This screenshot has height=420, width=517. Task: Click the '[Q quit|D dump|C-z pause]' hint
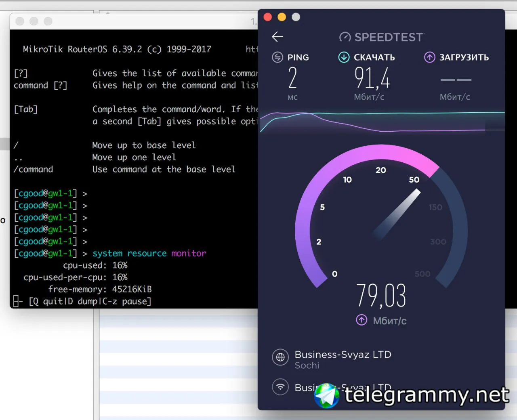click(x=90, y=301)
